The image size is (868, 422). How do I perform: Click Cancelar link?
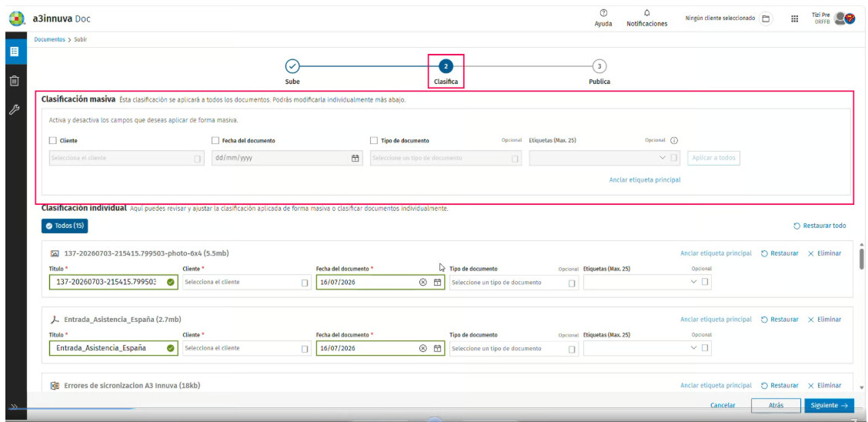pos(723,405)
